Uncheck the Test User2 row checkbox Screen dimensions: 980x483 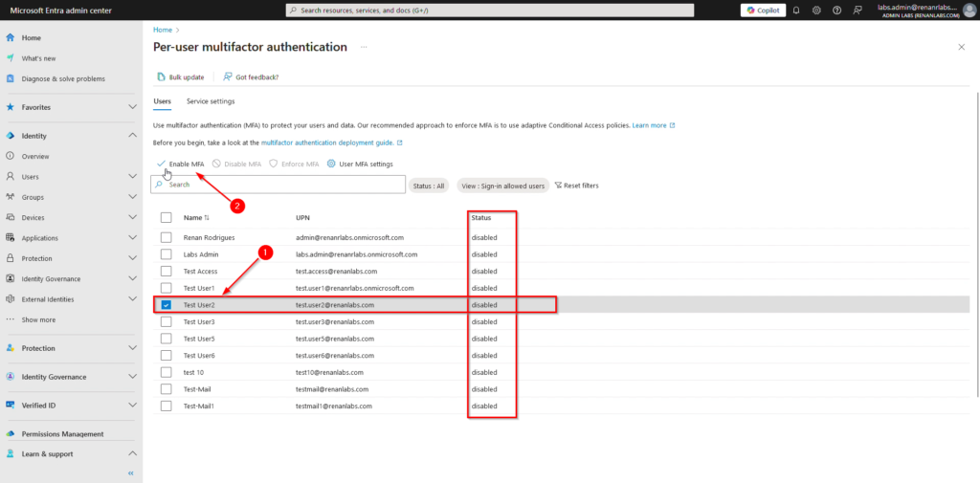coord(167,305)
